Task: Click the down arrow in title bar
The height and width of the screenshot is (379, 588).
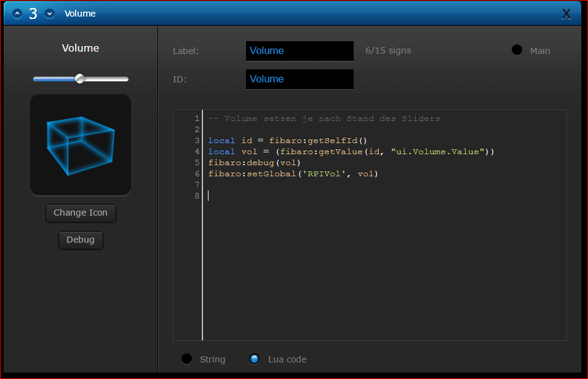Action: (x=50, y=14)
